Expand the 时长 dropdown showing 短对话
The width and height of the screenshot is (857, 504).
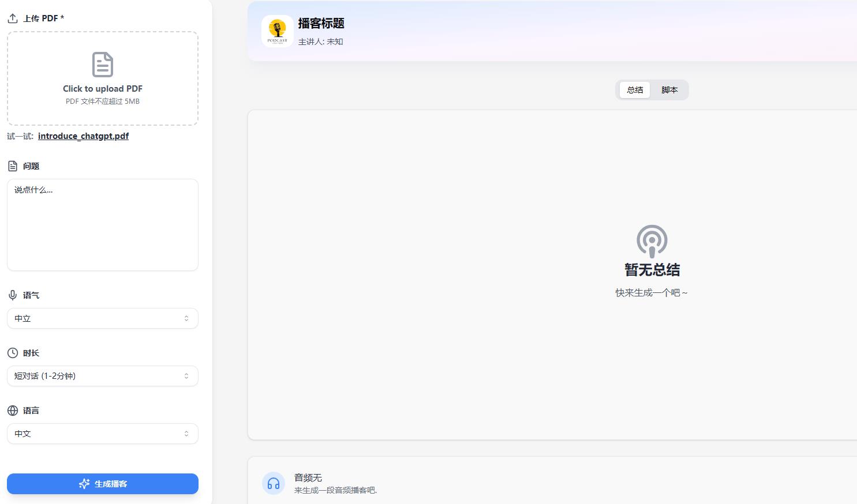(x=103, y=376)
